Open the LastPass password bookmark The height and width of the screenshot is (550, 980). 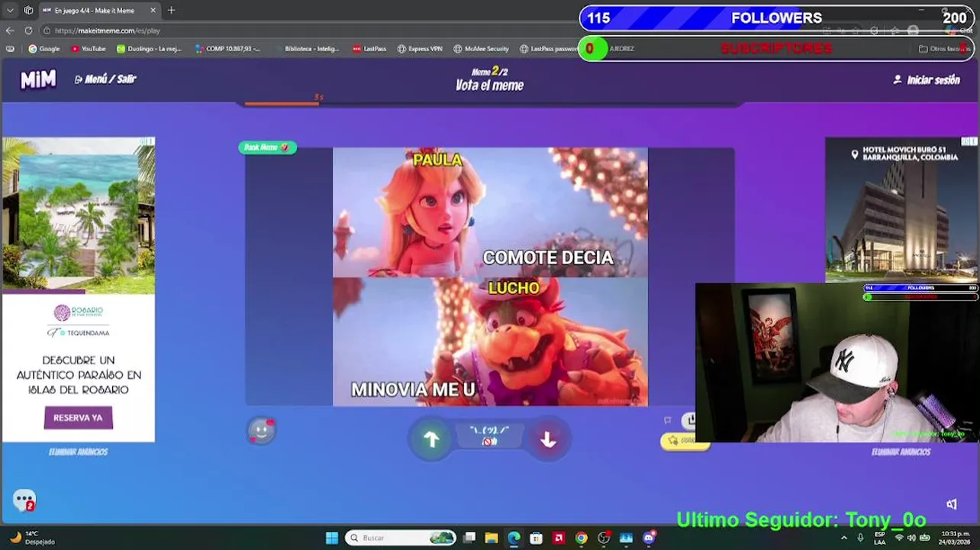coord(549,49)
